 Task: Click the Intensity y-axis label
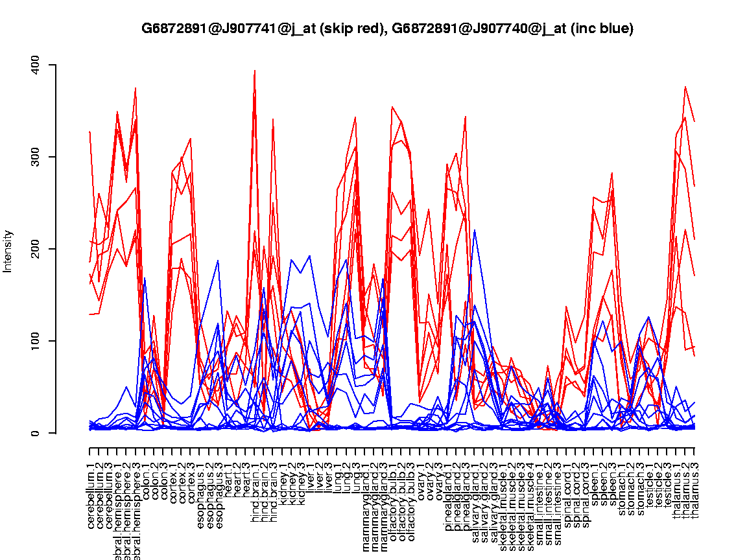tap(8, 251)
